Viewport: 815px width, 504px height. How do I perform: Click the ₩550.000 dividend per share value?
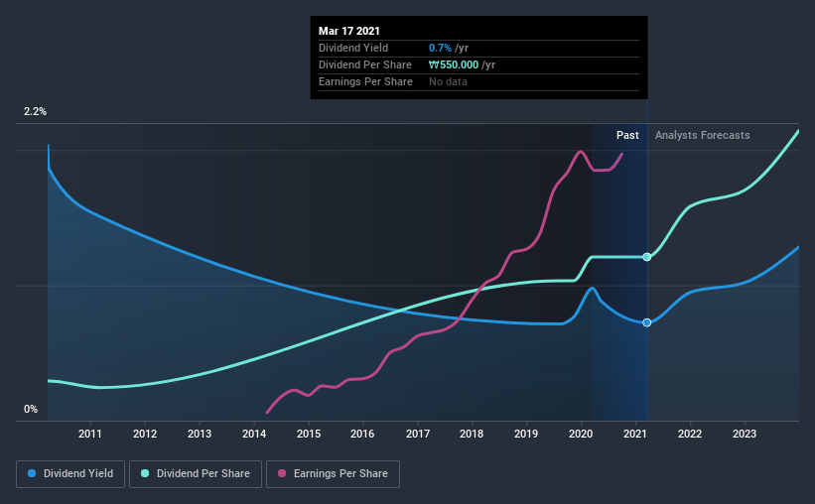click(454, 64)
